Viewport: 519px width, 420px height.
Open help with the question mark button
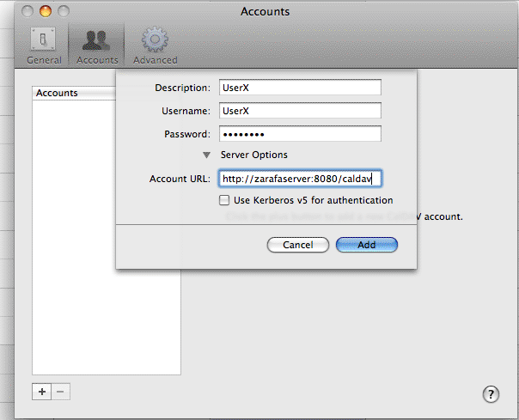point(489,394)
